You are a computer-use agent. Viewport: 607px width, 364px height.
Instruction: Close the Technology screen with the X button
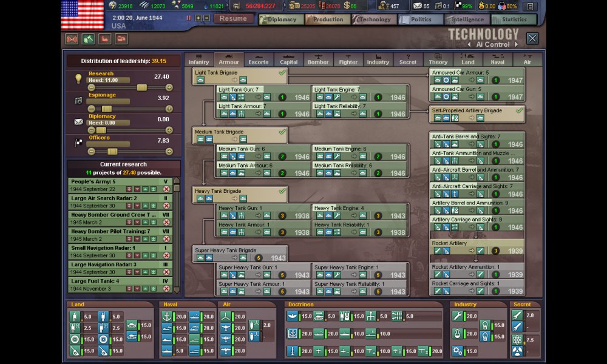532,38
